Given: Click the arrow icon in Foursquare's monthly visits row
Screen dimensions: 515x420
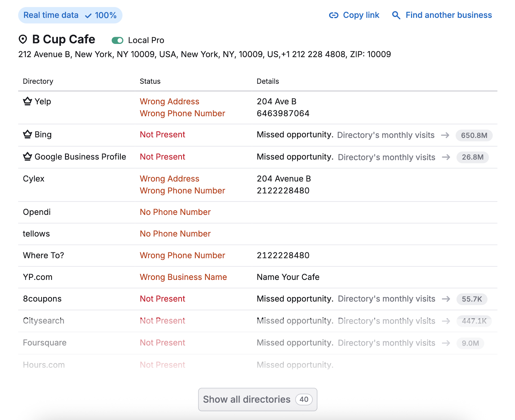Looking at the screenshot, I should tap(446, 343).
